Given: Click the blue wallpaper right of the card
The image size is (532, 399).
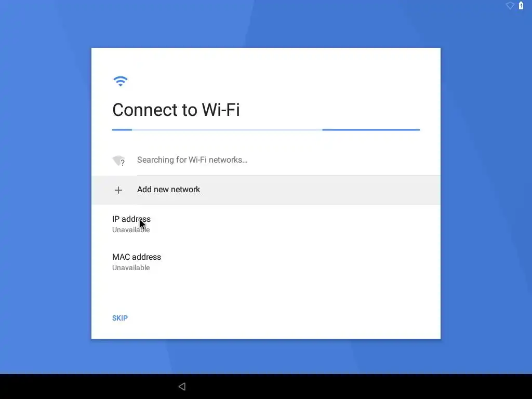Looking at the screenshot, I should coord(486,193).
